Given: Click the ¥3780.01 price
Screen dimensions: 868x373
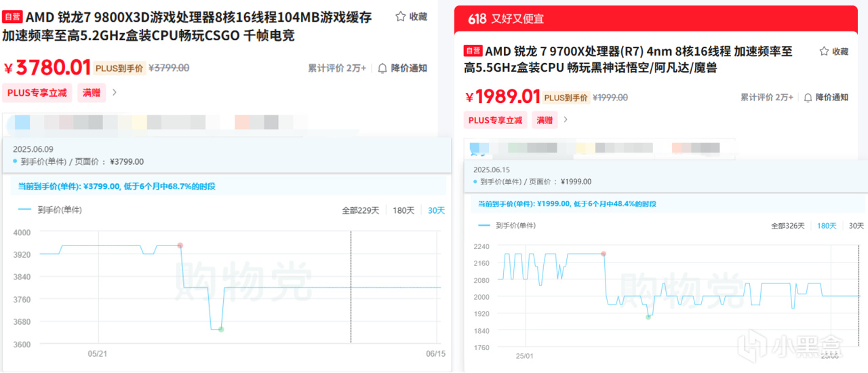Looking at the screenshot, I should coord(47,68).
